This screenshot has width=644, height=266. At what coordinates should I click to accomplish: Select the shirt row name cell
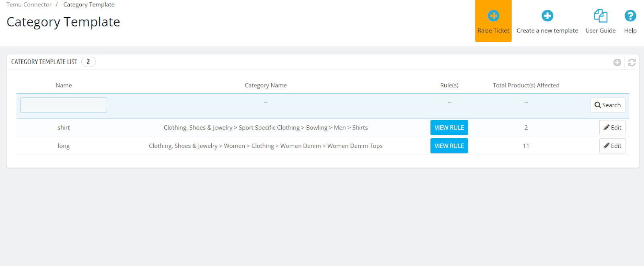tap(64, 128)
